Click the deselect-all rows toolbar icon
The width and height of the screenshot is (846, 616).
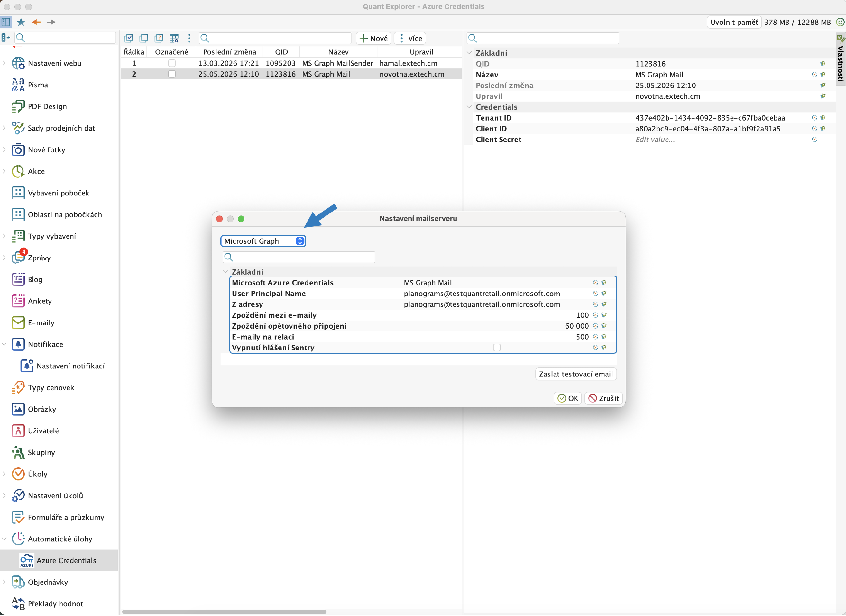pyautogui.click(x=143, y=38)
